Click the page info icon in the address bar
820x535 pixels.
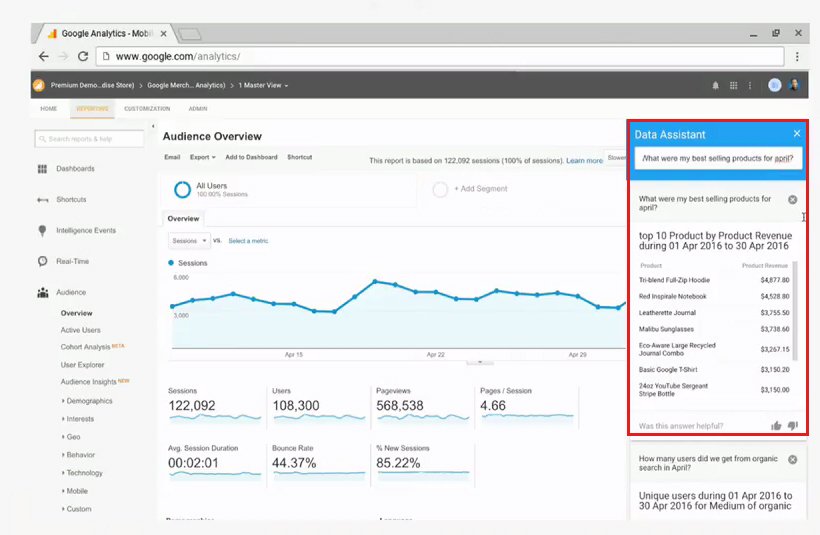(106, 56)
